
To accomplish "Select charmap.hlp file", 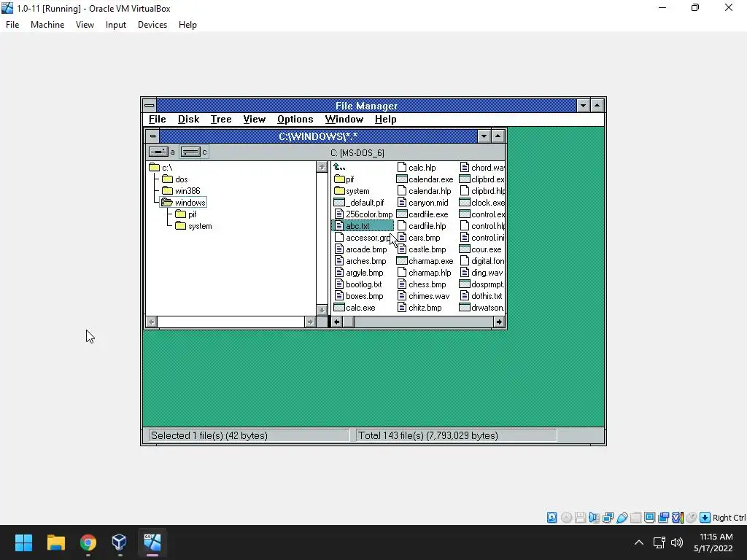I will [x=424, y=273].
